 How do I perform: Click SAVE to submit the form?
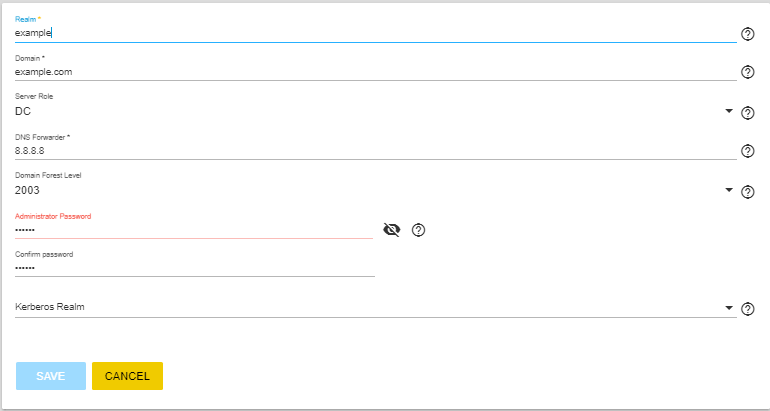51,376
